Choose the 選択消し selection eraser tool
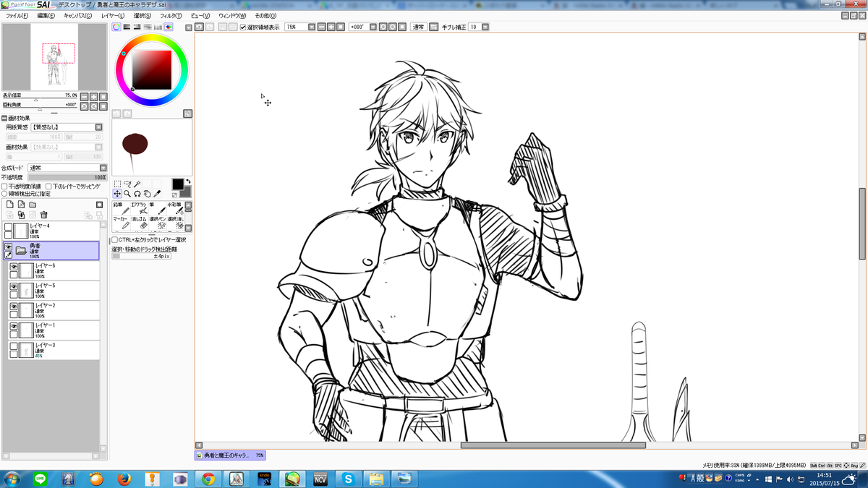Screen dimensions: 868x488 [x=175, y=223]
